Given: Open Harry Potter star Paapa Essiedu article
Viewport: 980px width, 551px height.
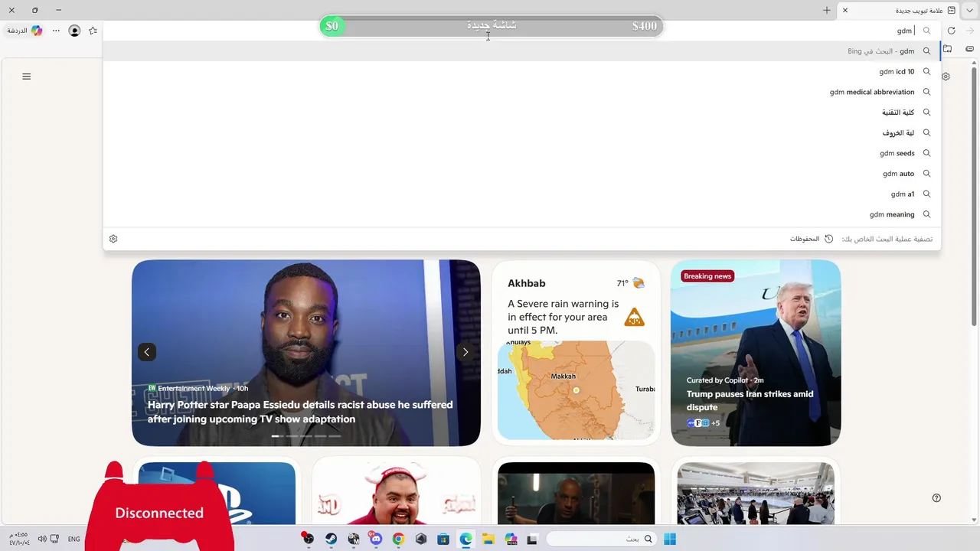Looking at the screenshot, I should 300,412.
